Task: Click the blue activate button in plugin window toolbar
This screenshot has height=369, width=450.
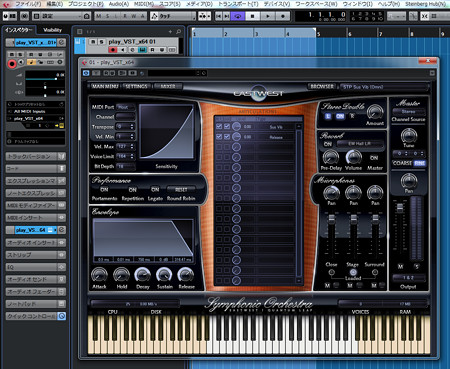Action: coord(86,73)
